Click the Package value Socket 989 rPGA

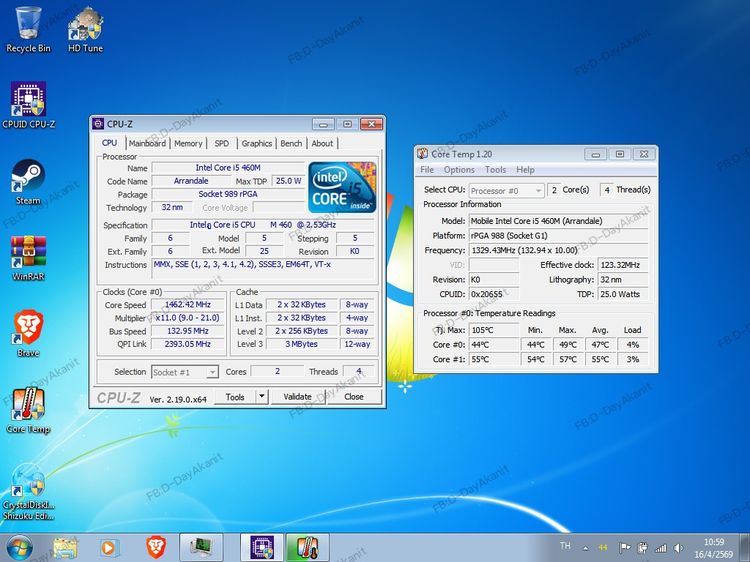click(228, 194)
